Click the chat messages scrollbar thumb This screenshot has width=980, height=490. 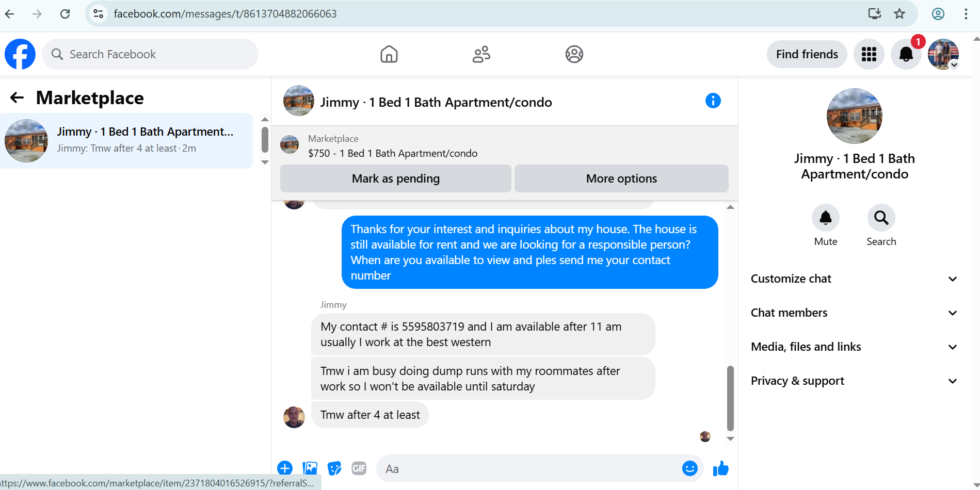730,398
